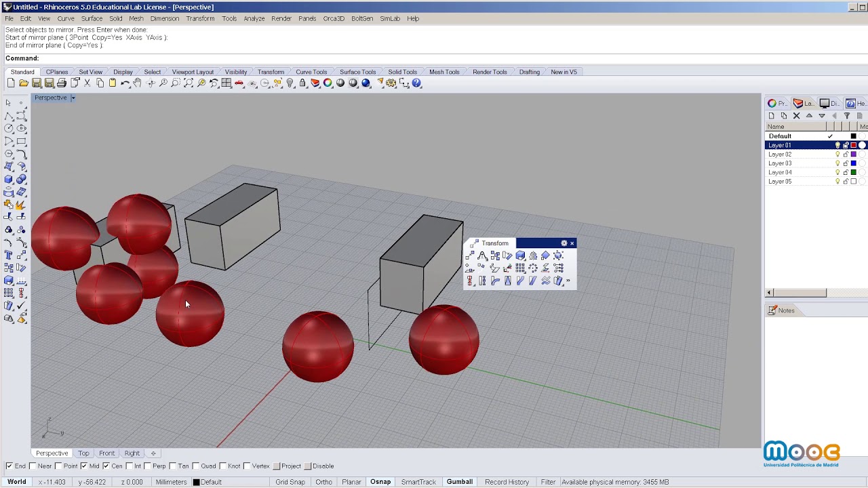
Task: Click Layer 02 purple color swatch
Action: (x=854, y=155)
